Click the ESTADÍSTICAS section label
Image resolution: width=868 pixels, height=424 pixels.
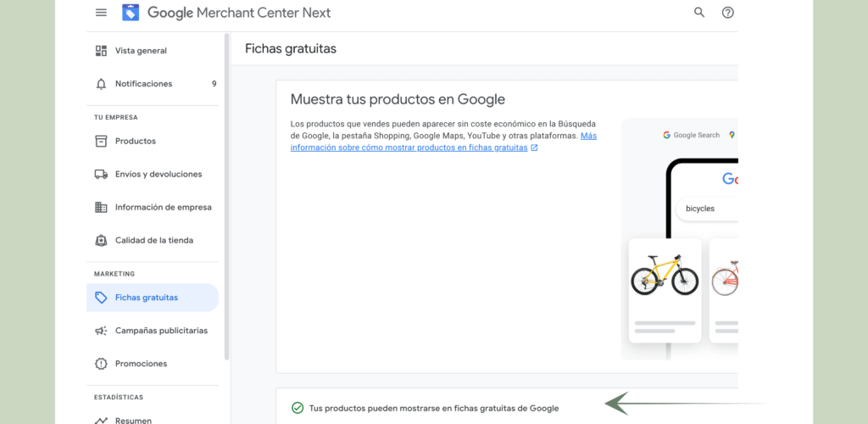click(119, 398)
